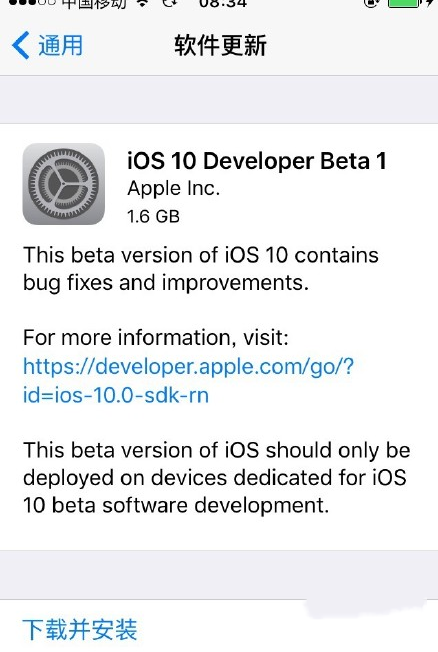Tap the network activity spinner icon

[170, 2]
